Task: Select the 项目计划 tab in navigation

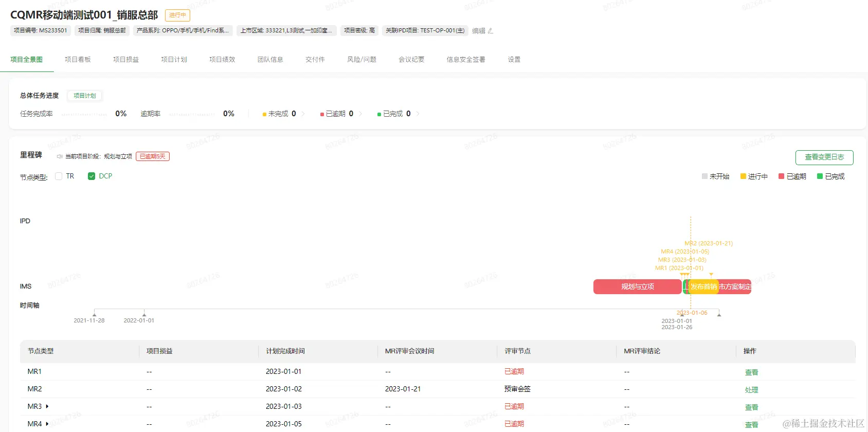Action: click(174, 60)
